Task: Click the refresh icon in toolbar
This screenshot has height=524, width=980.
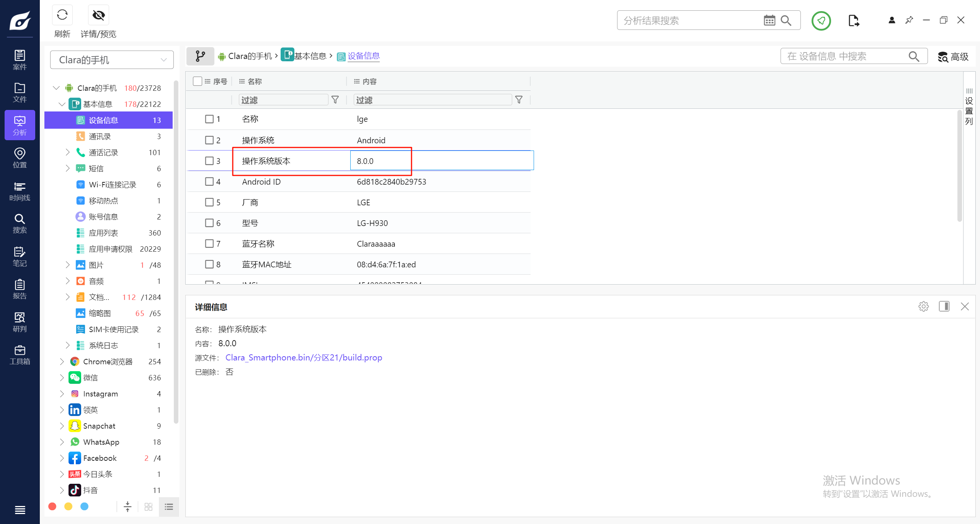Action: [x=62, y=15]
